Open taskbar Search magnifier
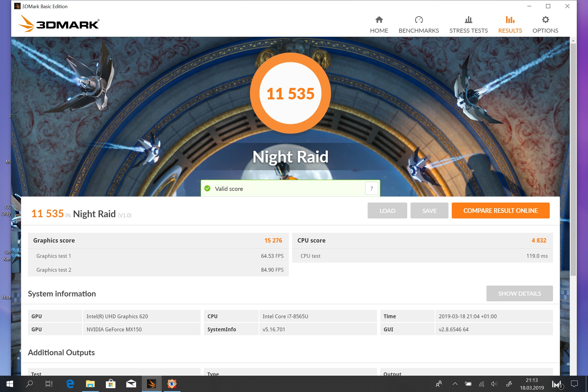The height and width of the screenshot is (392, 588). point(29,384)
